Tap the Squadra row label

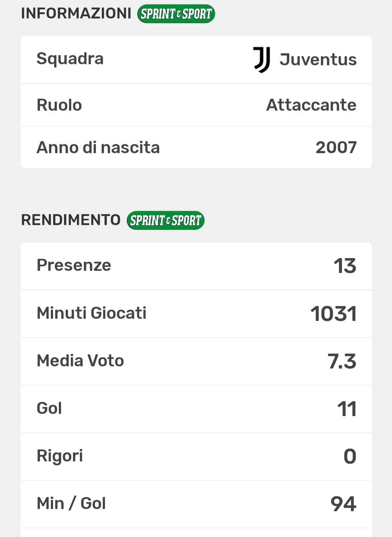[x=70, y=59]
